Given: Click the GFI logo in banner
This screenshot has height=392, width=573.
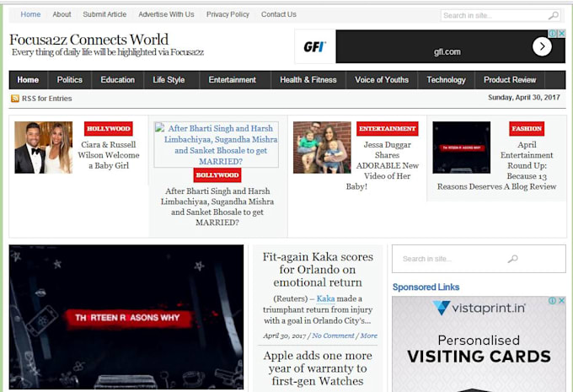Looking at the screenshot, I should pyautogui.click(x=314, y=47).
